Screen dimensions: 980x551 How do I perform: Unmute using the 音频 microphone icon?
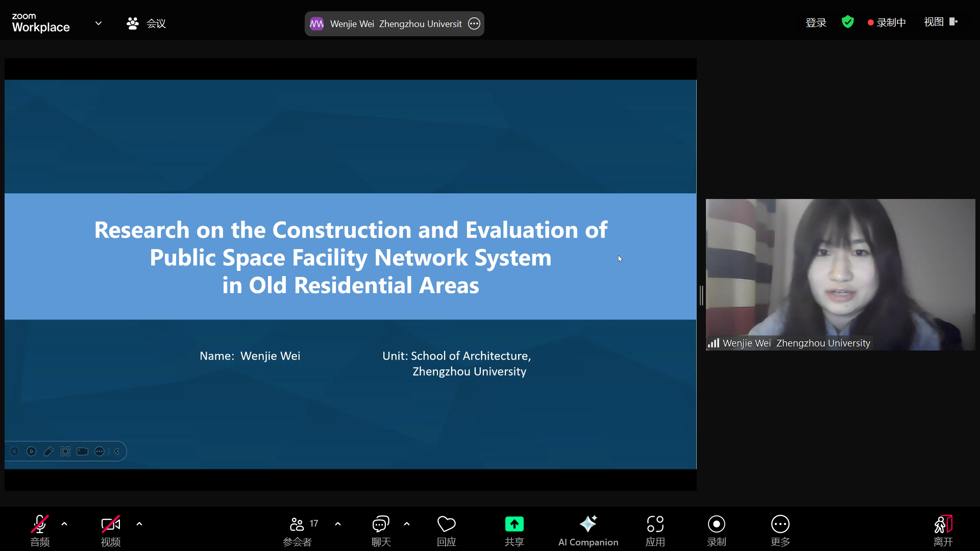tap(40, 524)
